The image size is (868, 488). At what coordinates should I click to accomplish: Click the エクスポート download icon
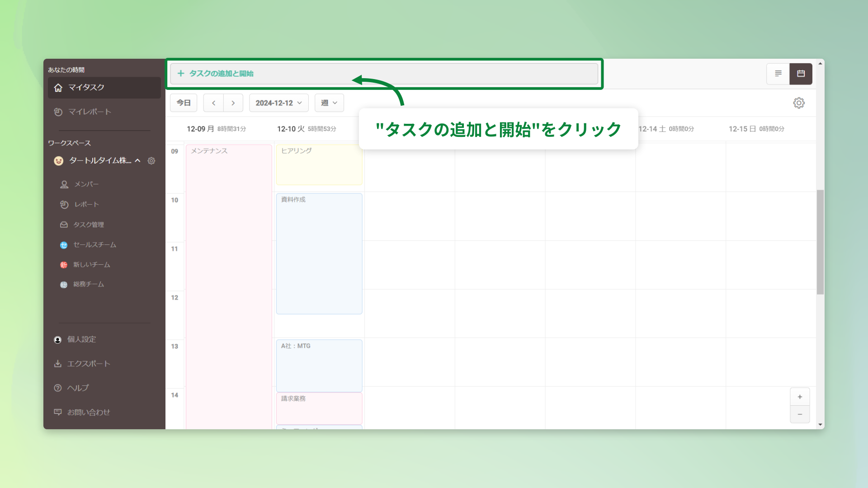click(58, 363)
